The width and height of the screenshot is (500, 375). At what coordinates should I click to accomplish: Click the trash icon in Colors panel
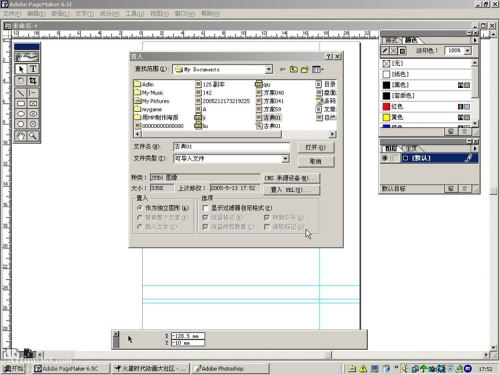click(464, 132)
